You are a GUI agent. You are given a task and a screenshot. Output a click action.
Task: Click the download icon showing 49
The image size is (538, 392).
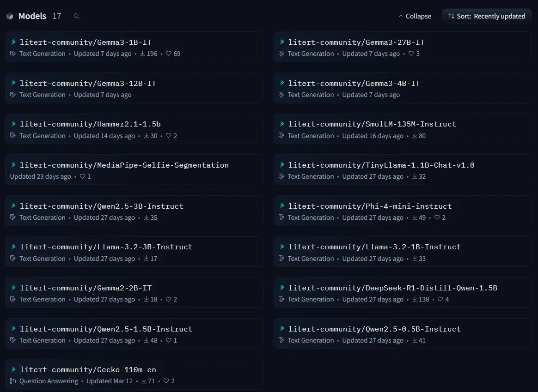415,217
